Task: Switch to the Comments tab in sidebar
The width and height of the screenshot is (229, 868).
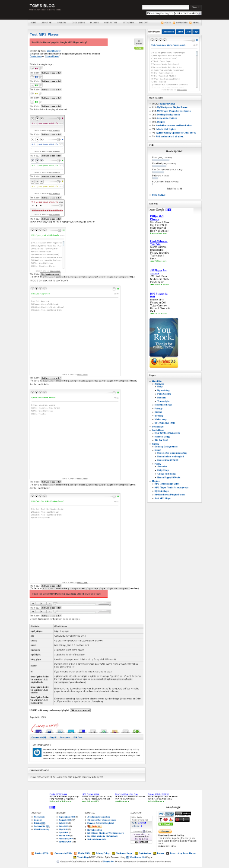Action: tap(168, 32)
